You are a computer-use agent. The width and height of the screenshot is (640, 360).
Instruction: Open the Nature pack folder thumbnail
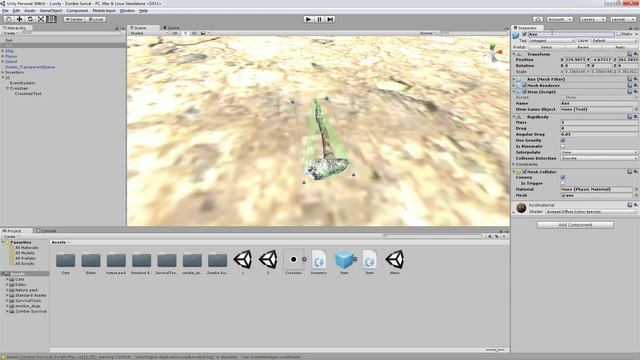[116, 262]
